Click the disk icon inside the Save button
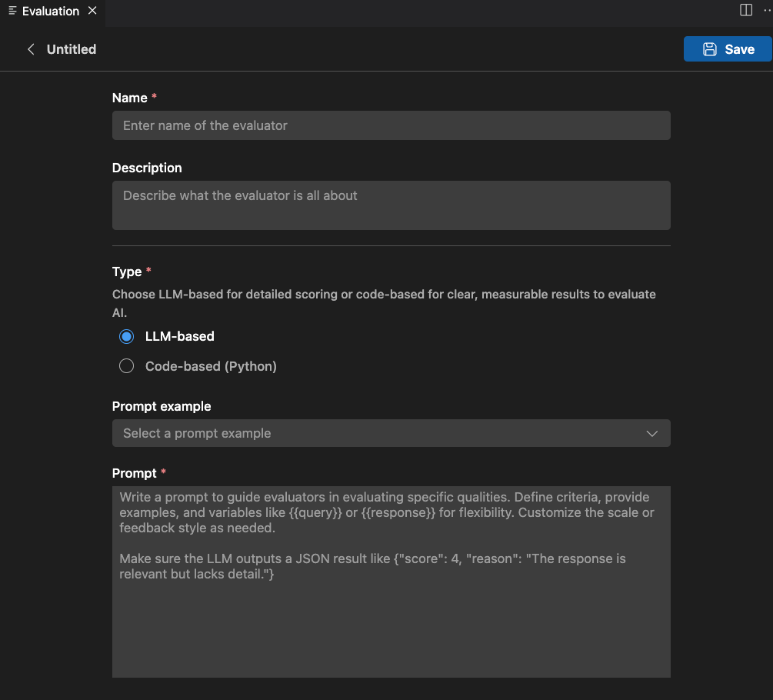The height and width of the screenshot is (700, 773). click(x=708, y=48)
